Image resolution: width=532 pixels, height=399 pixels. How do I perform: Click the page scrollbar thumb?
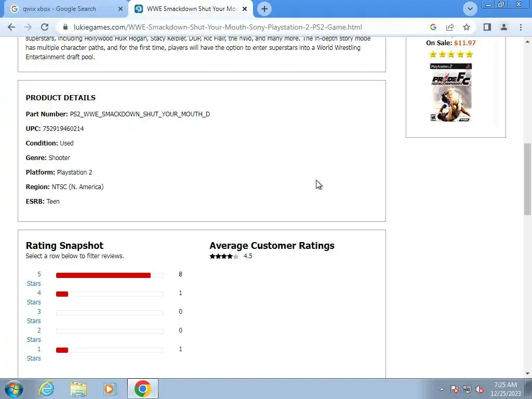(527, 179)
